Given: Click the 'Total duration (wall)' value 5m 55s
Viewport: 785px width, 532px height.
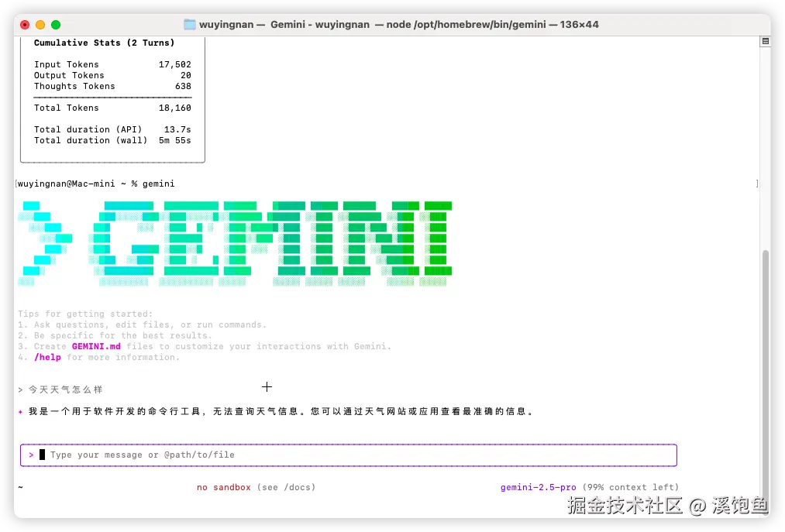Looking at the screenshot, I should tap(174, 141).
